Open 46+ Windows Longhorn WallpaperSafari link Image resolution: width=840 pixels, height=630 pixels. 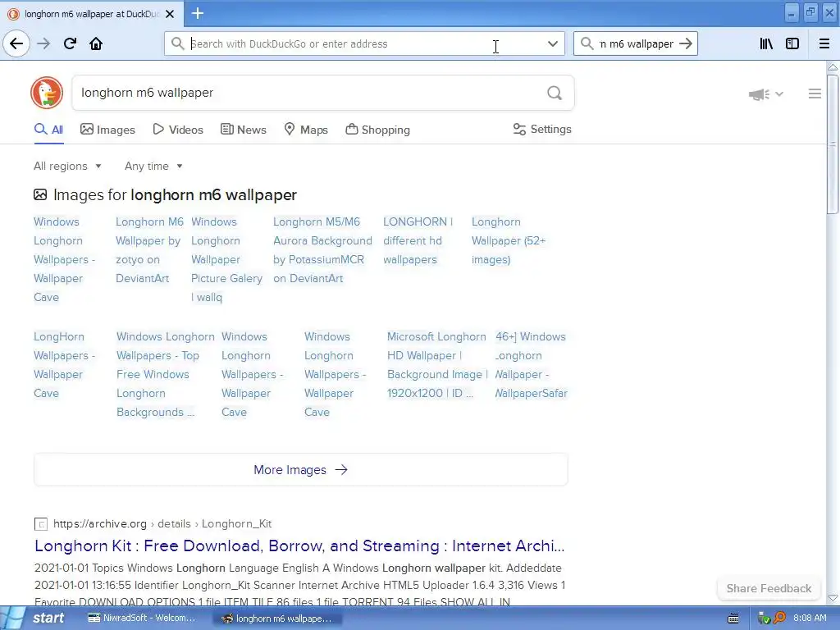[531, 365]
